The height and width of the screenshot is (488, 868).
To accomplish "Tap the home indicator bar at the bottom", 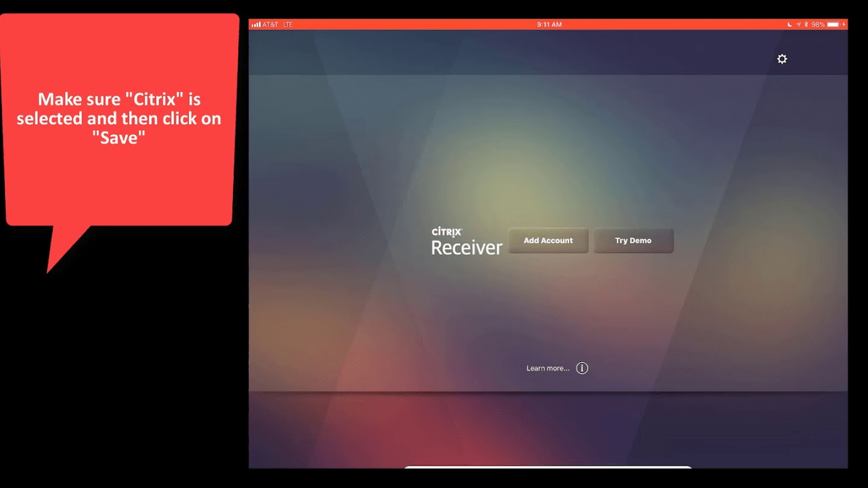I will click(x=548, y=466).
